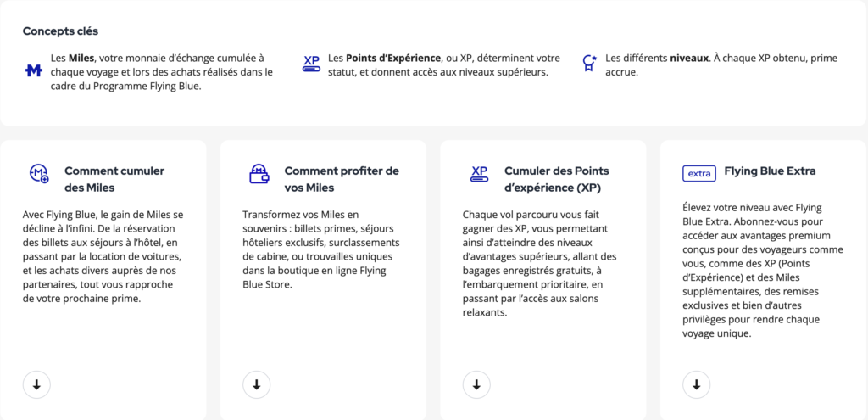Click the Miles 'M' icon under Concepts clés
Image resolution: width=868 pixels, height=420 pixels.
[33, 71]
